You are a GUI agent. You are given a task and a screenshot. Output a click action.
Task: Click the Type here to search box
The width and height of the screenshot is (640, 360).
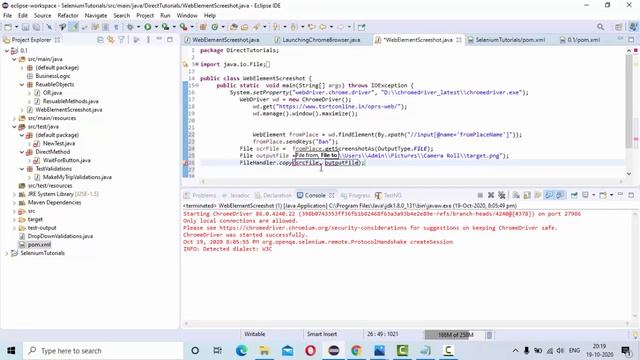pos(103,351)
